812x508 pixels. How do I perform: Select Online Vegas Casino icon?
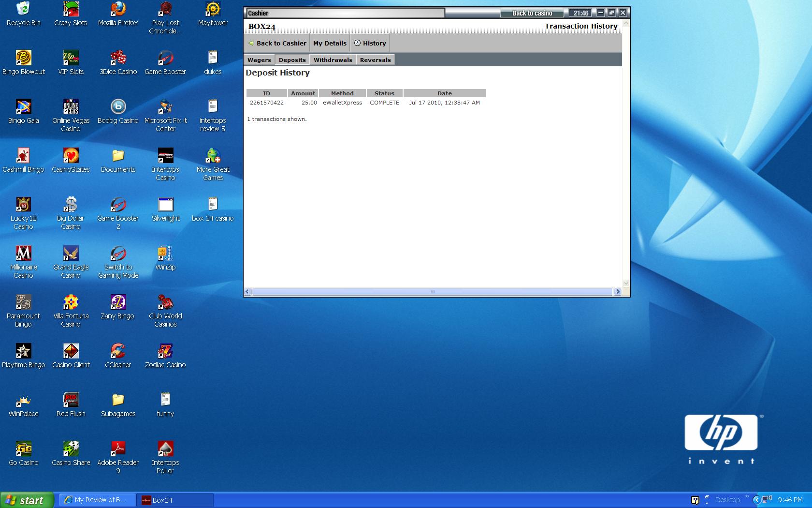point(71,116)
